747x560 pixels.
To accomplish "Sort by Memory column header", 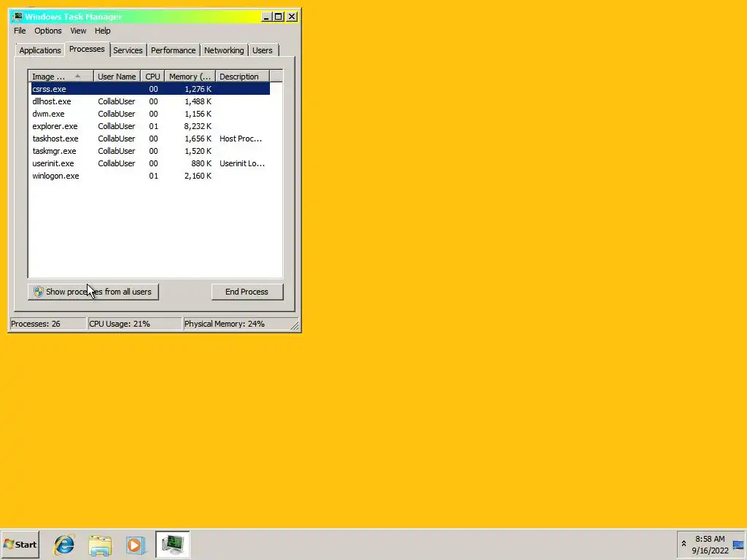I will pos(190,76).
